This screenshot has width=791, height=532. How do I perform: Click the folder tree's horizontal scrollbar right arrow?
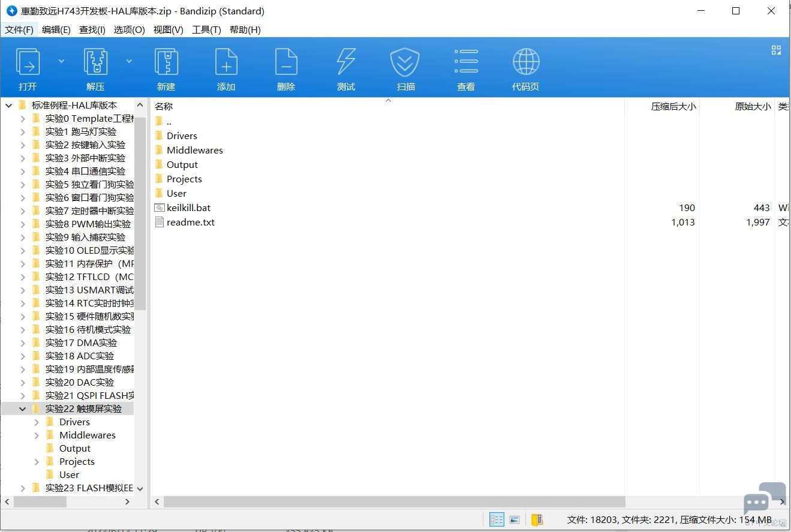pos(128,501)
